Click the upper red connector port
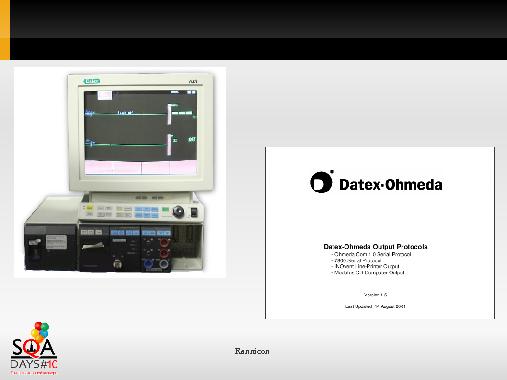This screenshot has height=380, width=507. pyautogui.click(x=165, y=242)
